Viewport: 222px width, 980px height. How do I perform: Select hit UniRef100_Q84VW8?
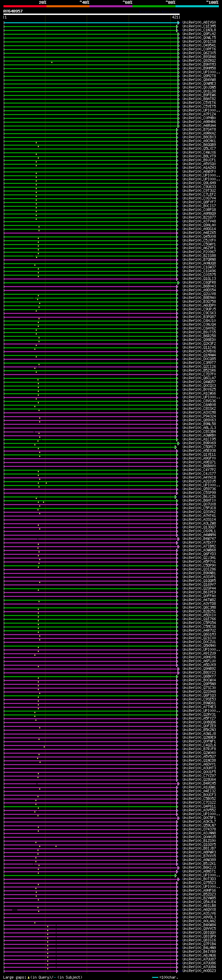(199, 80)
